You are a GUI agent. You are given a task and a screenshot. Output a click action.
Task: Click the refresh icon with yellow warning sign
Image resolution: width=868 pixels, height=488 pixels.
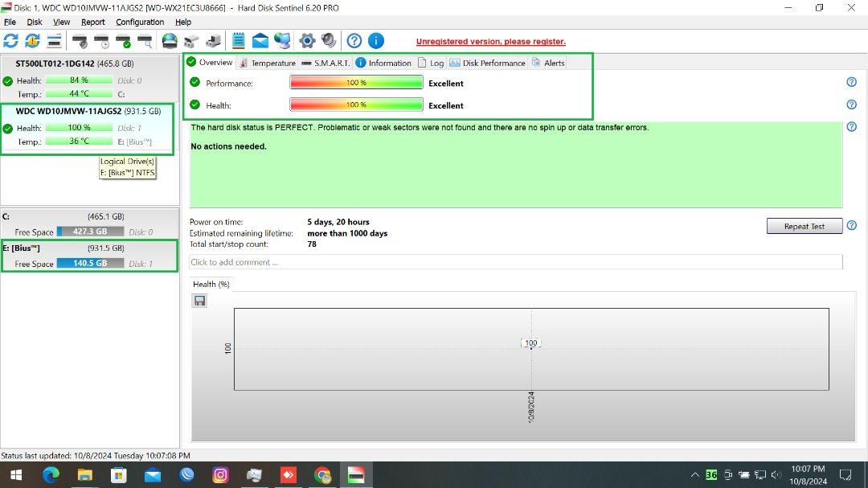[x=33, y=40]
